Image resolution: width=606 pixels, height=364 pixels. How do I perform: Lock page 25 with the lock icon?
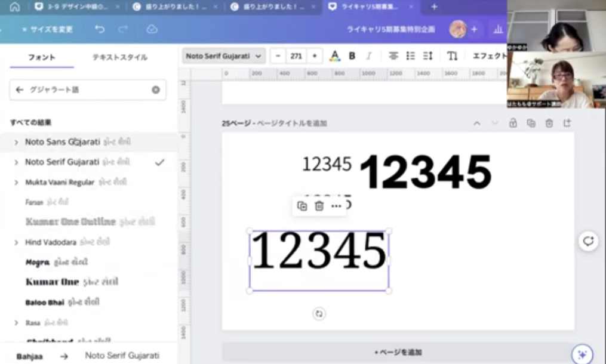click(513, 123)
